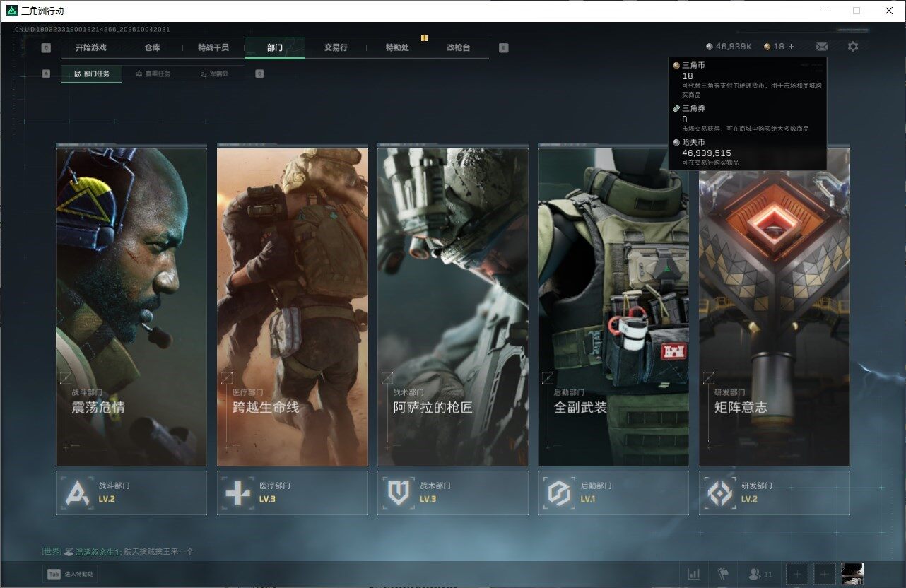Switch to the 开始游戏 tab
This screenshot has height=588, width=906.
[91, 48]
